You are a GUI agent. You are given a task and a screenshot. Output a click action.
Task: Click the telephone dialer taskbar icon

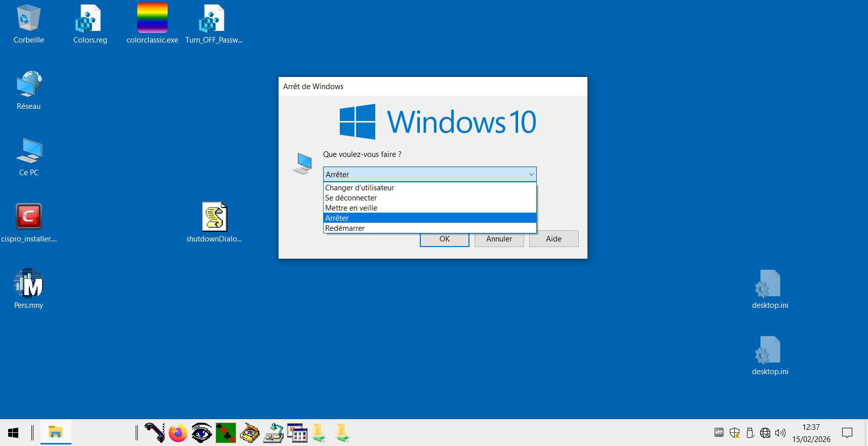[154, 433]
